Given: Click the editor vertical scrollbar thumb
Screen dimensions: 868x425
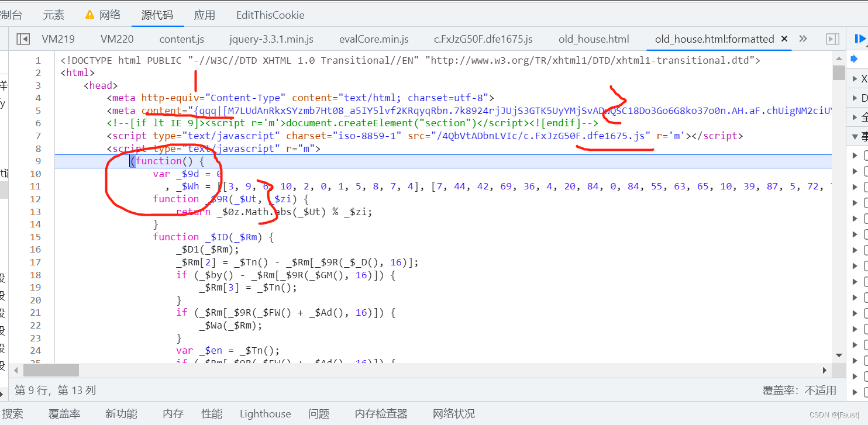Looking at the screenshot, I should point(839,73).
